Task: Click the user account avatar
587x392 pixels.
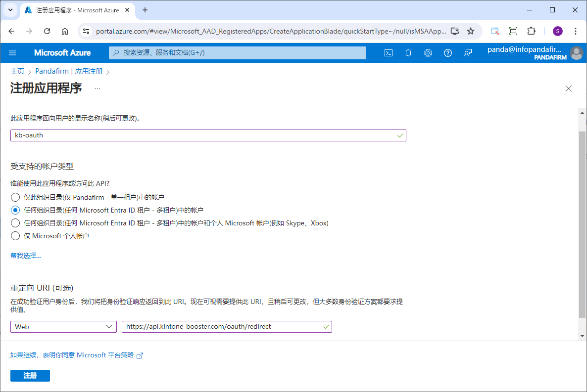Action: click(x=576, y=53)
